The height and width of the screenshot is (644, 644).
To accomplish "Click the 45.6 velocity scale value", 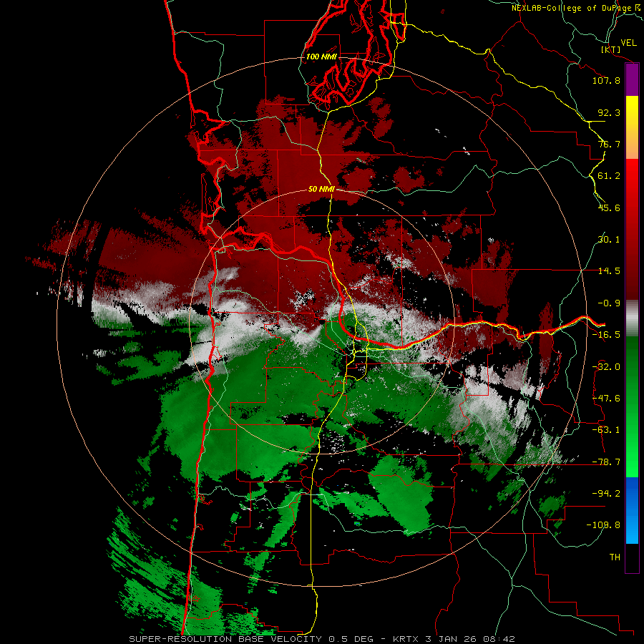I will tap(609, 208).
